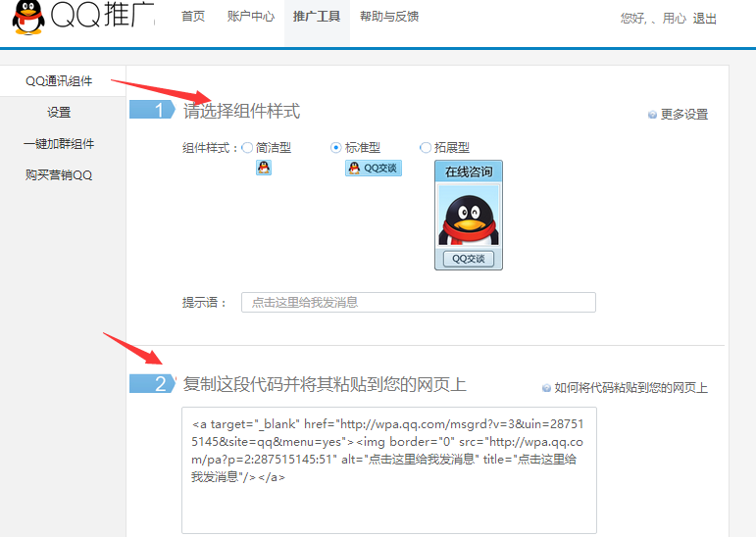
Task: Select the 拓展型 radio button
Action: tap(426, 148)
